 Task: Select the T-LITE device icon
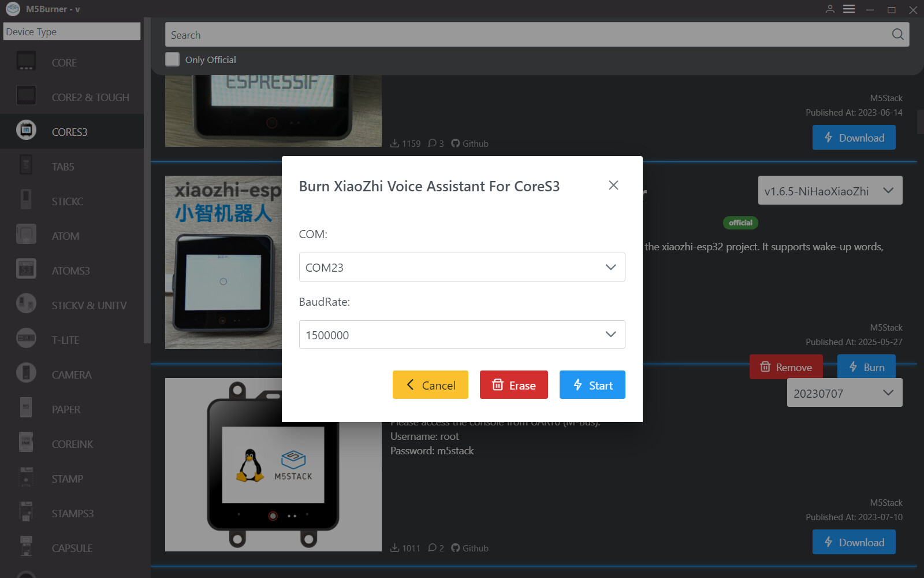click(26, 339)
